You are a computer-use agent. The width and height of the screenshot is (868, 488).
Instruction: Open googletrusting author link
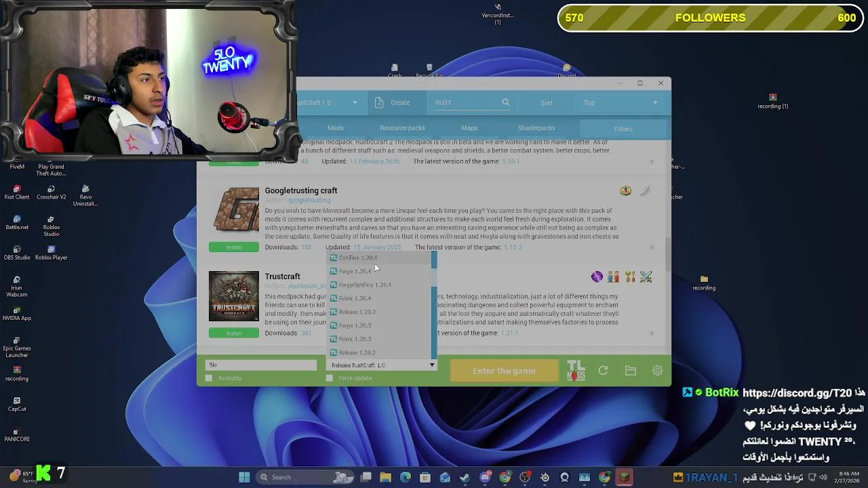[309, 201]
